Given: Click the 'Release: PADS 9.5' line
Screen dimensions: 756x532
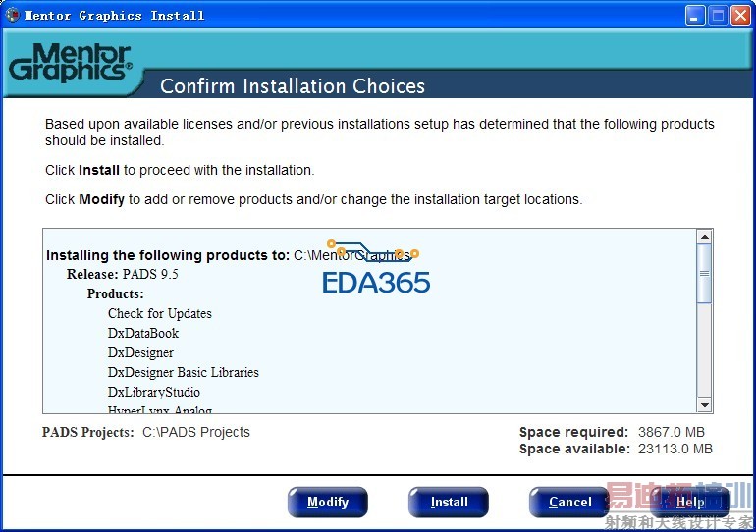Looking at the screenshot, I should click(x=123, y=274).
